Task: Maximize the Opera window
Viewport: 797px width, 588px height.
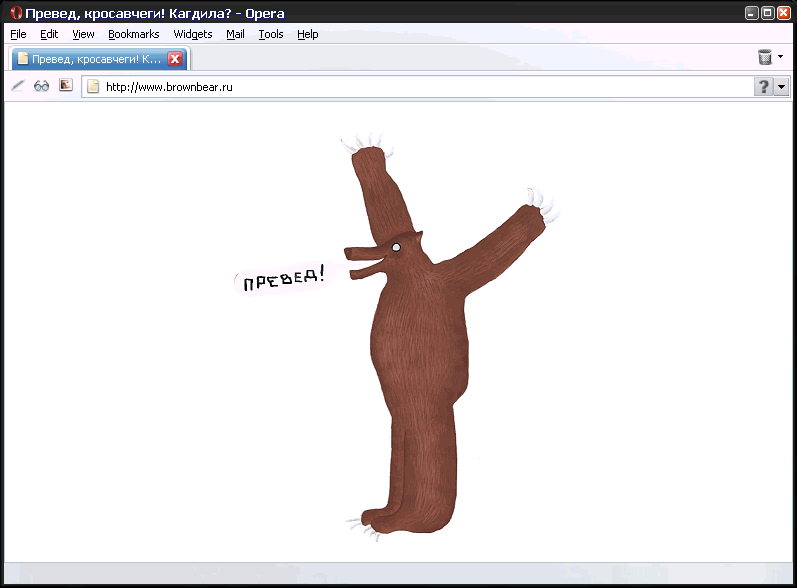Action: coord(768,13)
